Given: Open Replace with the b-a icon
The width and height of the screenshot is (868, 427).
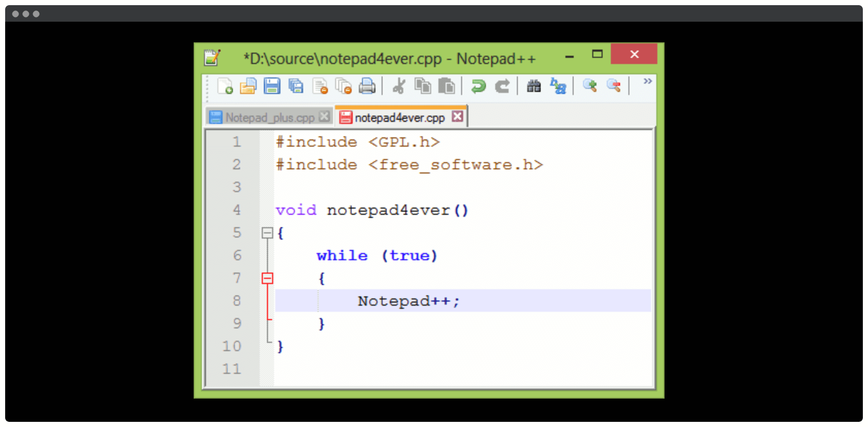Looking at the screenshot, I should [558, 86].
